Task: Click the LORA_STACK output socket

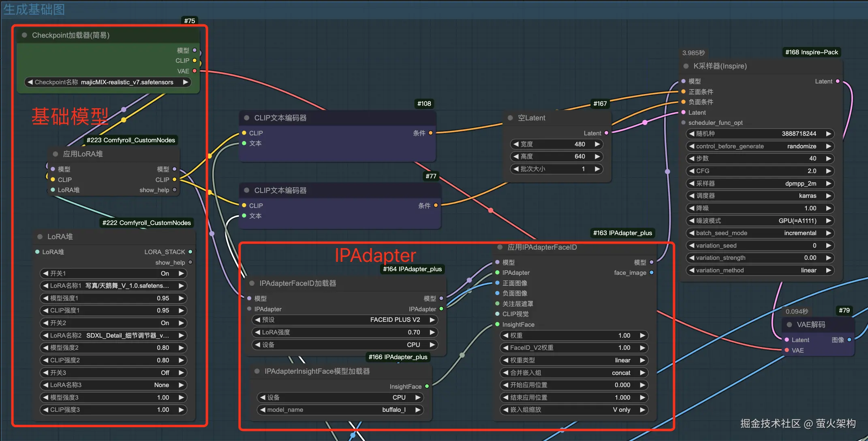Action: (x=190, y=252)
